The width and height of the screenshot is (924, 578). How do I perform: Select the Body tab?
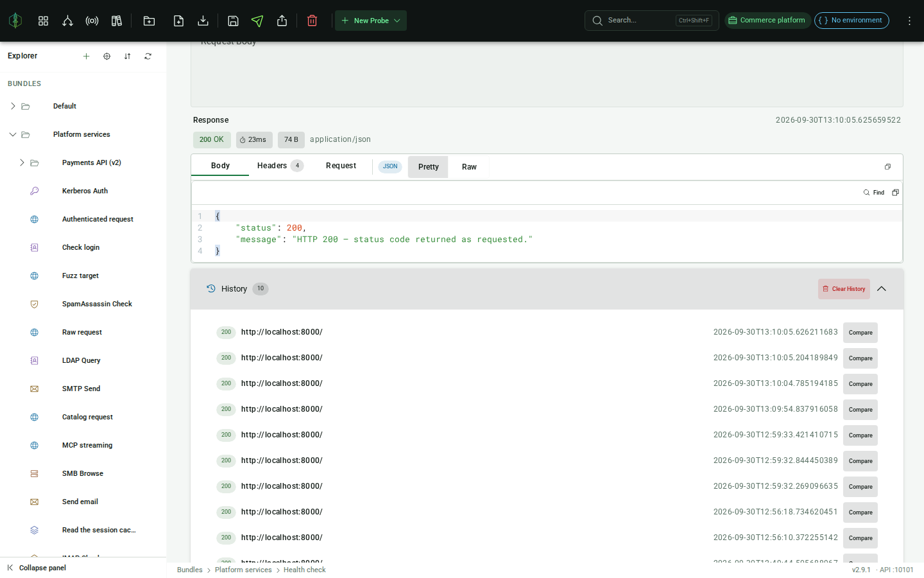tap(220, 166)
